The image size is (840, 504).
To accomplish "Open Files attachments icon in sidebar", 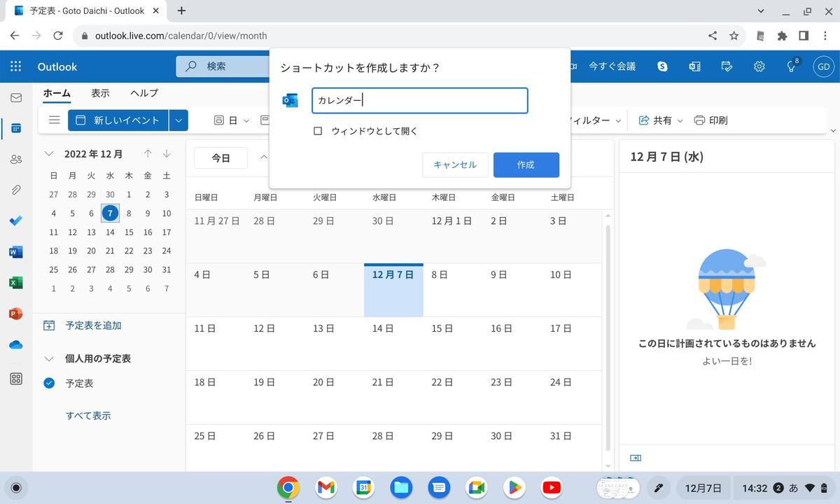I will 15,190.
